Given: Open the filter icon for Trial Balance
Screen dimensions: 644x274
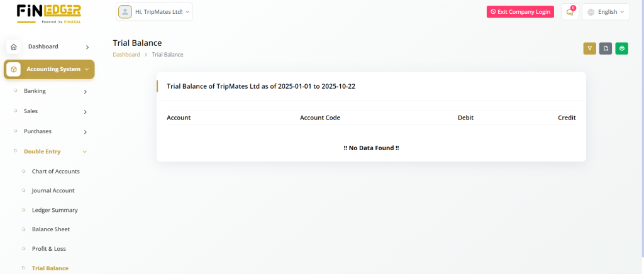Looking at the screenshot, I should click(x=589, y=48).
